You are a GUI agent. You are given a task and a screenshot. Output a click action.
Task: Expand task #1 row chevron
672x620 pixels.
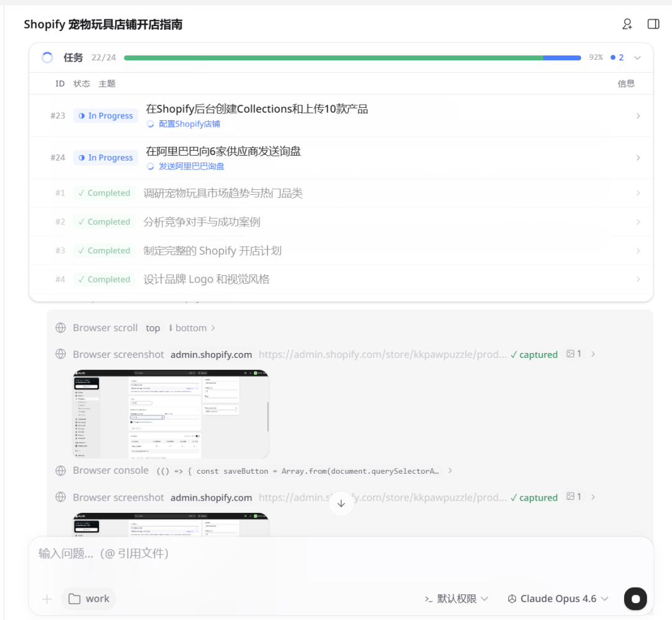pyautogui.click(x=638, y=193)
